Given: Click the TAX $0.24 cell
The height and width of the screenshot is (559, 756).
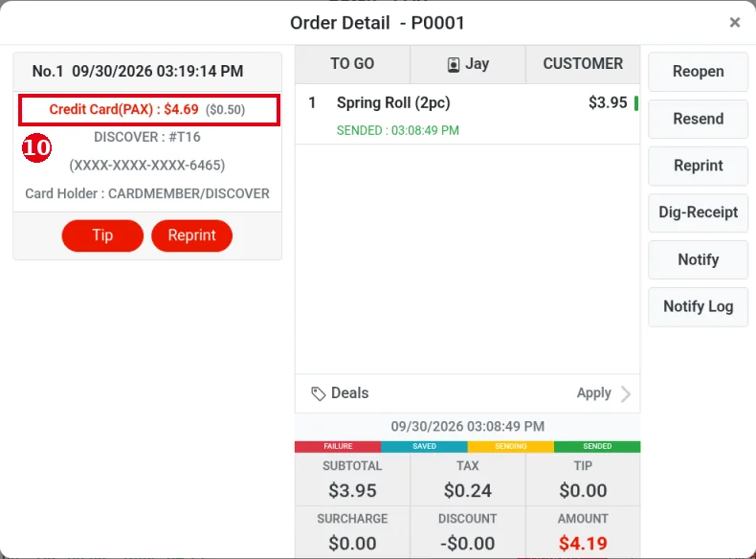Looking at the screenshot, I should pos(468,480).
